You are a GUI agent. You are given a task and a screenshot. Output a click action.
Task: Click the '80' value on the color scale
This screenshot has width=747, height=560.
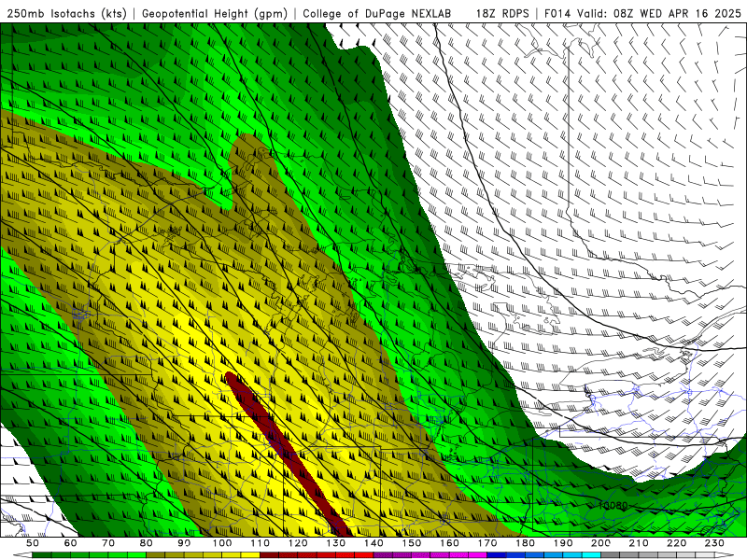(147, 543)
